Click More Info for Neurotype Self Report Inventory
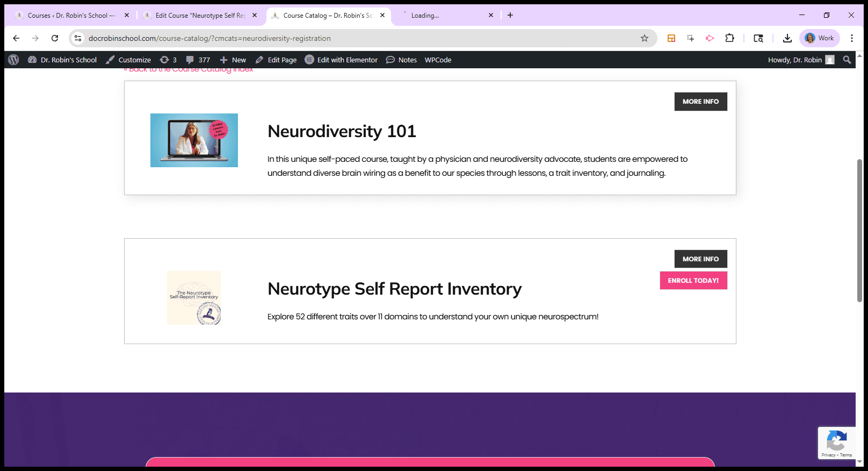 700,259
